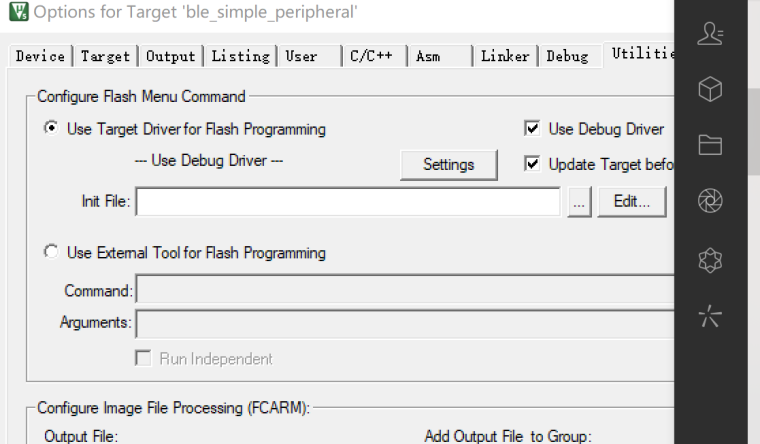Screen dimensions: 760x444
Task: Click the camera aperture icon in the sidebar
Action: 710,202
